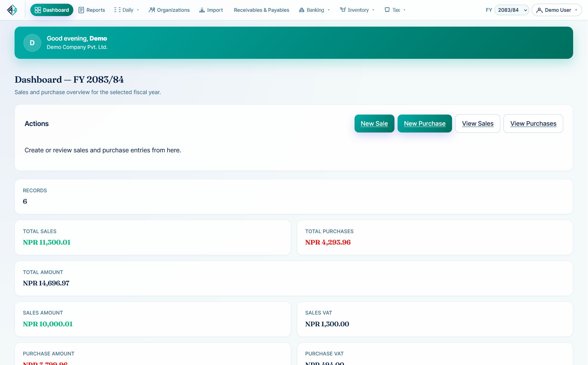588x365 pixels.
Task: Click the Total Purchases value NPR 4,293.96
Action: coord(328,242)
